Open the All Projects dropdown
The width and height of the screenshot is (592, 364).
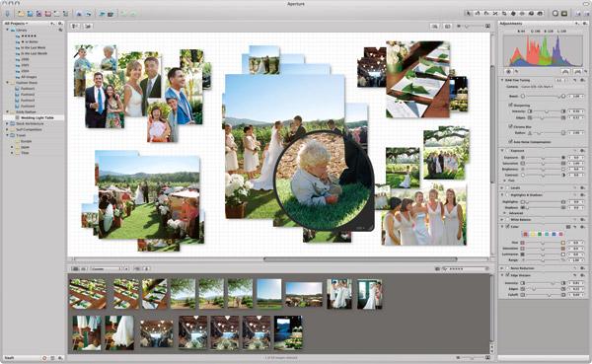pos(16,24)
